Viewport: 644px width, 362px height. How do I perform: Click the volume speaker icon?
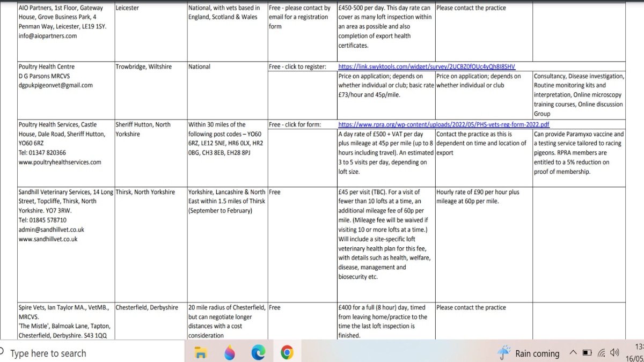click(615, 353)
